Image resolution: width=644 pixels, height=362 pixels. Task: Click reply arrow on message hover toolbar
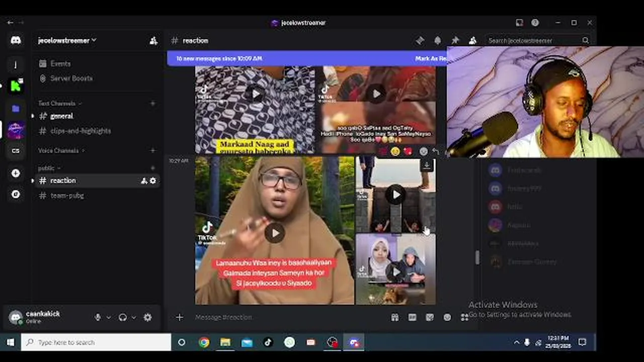[436, 151]
